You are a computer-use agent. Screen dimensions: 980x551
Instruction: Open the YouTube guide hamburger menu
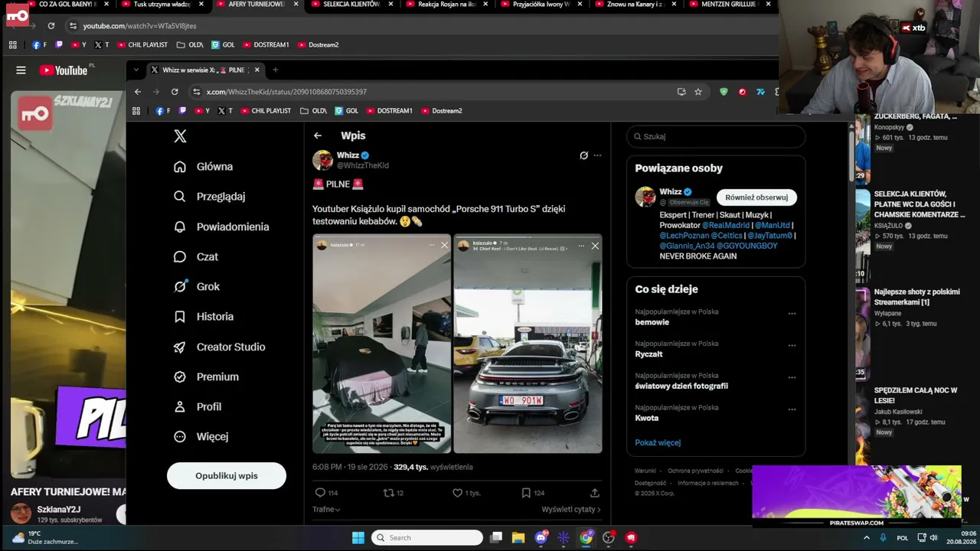[21, 70]
